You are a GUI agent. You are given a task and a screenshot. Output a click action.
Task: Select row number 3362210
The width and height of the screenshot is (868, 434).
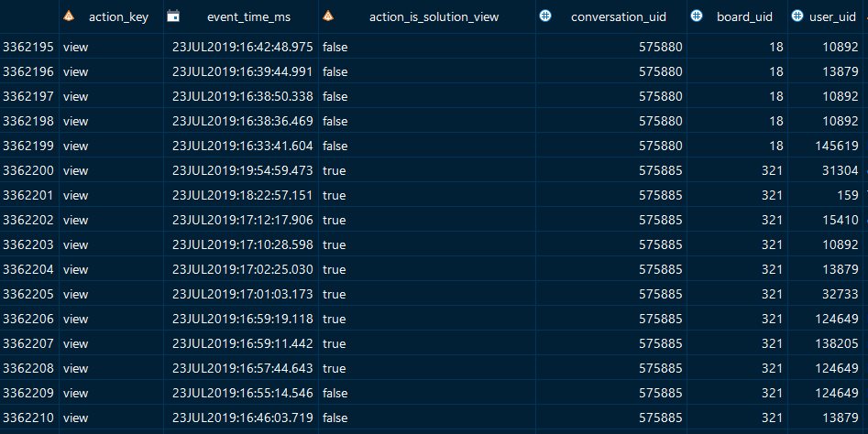point(28,418)
